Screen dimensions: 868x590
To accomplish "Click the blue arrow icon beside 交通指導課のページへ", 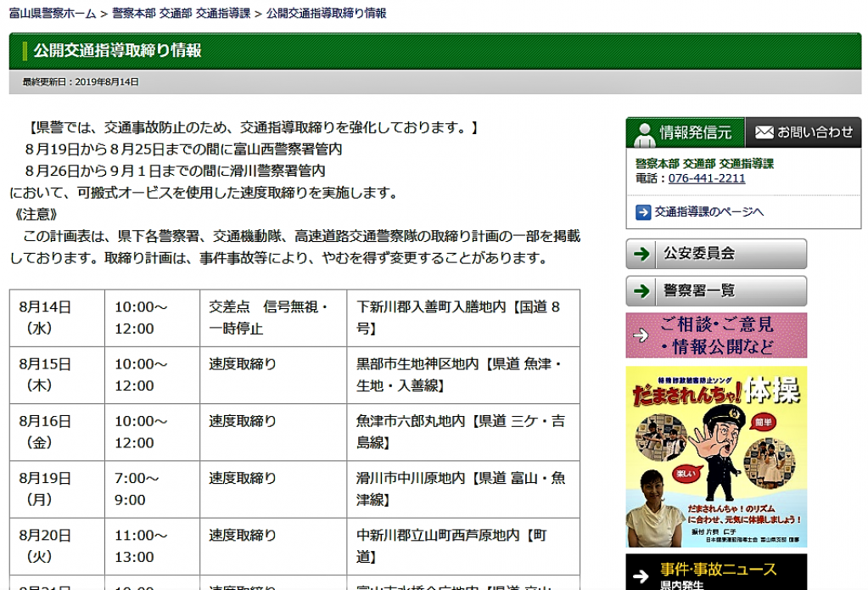I will (x=643, y=211).
